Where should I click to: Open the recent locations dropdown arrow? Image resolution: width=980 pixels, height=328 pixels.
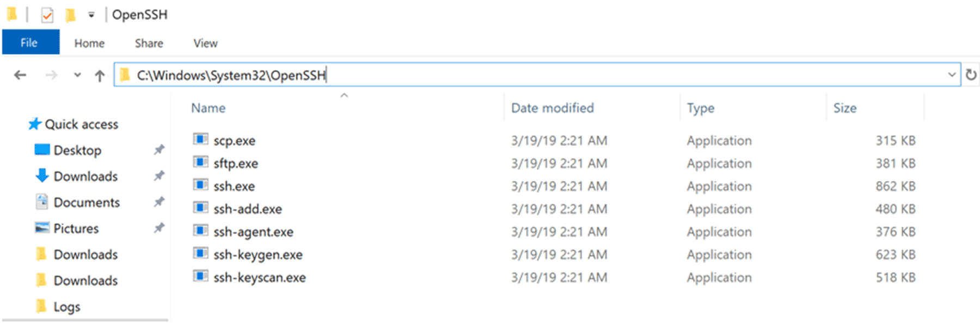click(77, 75)
